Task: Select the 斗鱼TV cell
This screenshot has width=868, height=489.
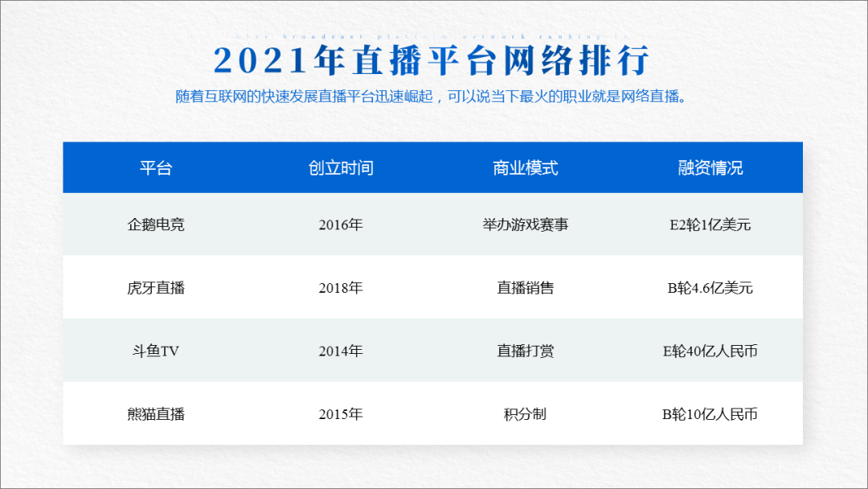Action: pos(156,351)
